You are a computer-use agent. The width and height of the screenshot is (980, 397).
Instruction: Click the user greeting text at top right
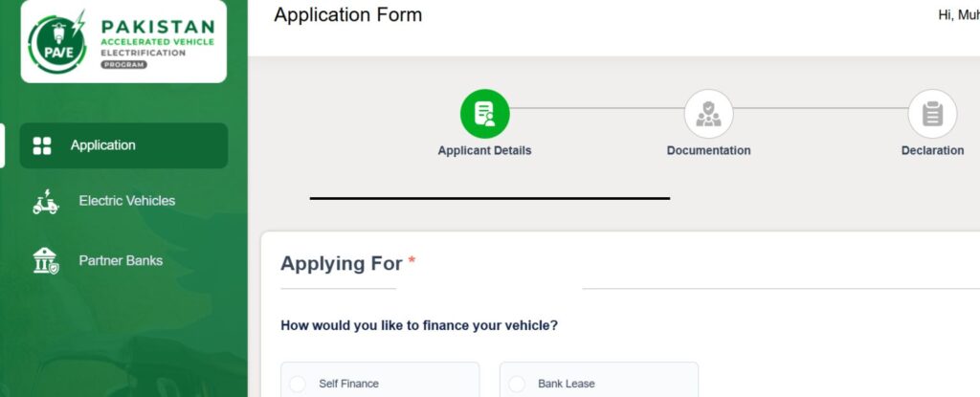coord(959,15)
